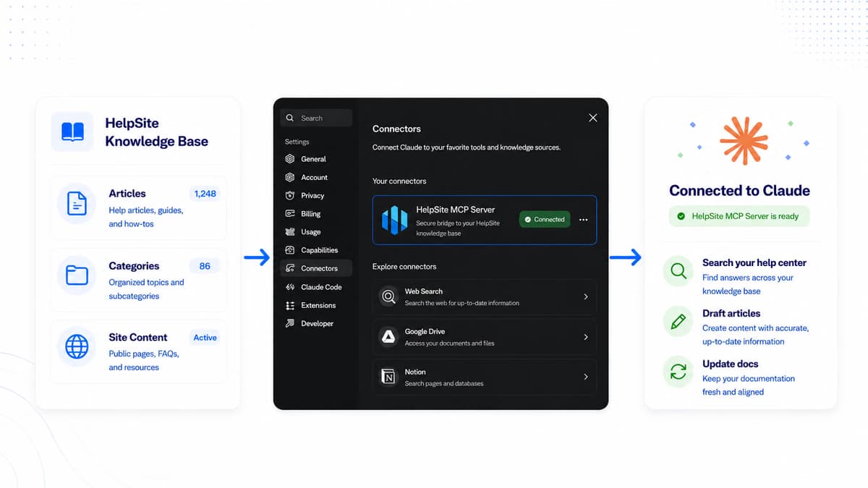Click the Extensions sidebar icon
Image resolution: width=868 pixels, height=488 pixels.
tap(290, 305)
